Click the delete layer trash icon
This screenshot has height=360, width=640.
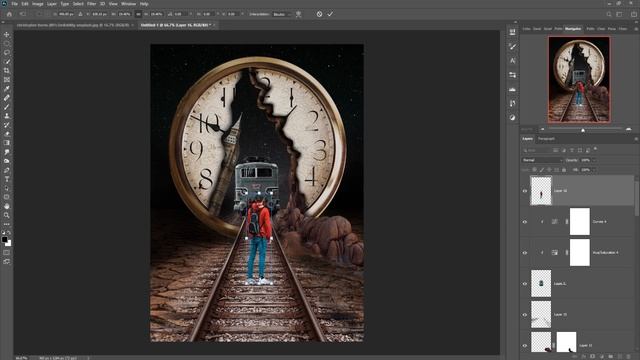[x=629, y=356]
